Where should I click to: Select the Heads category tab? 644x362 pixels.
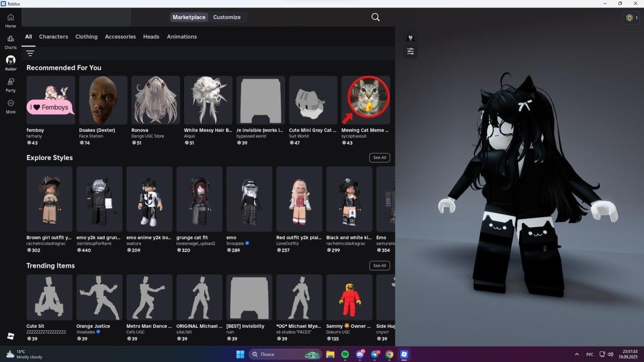tap(151, 37)
